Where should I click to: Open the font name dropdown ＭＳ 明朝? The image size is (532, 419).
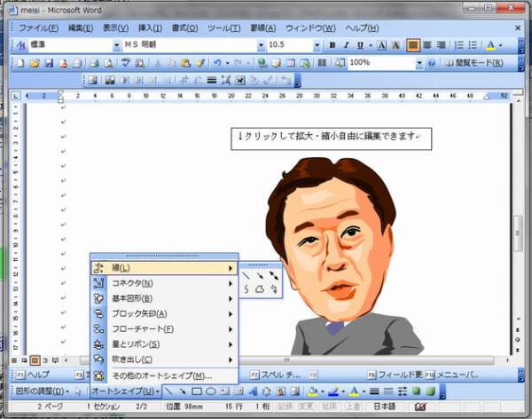pos(261,45)
